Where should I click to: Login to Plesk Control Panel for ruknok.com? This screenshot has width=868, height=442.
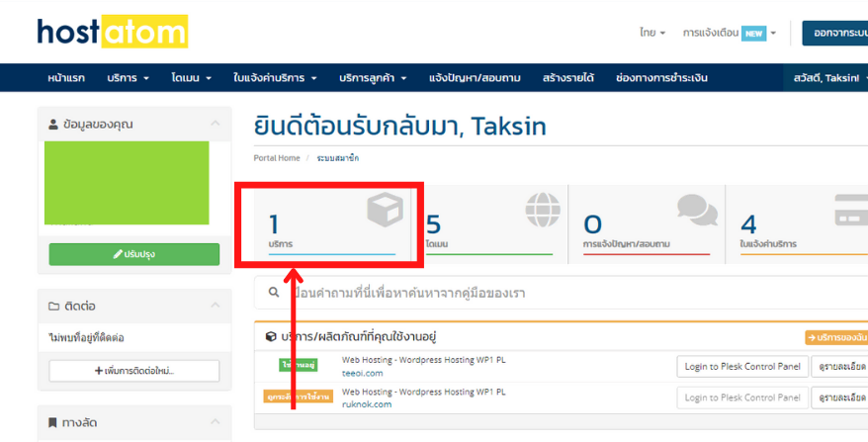pos(742,398)
